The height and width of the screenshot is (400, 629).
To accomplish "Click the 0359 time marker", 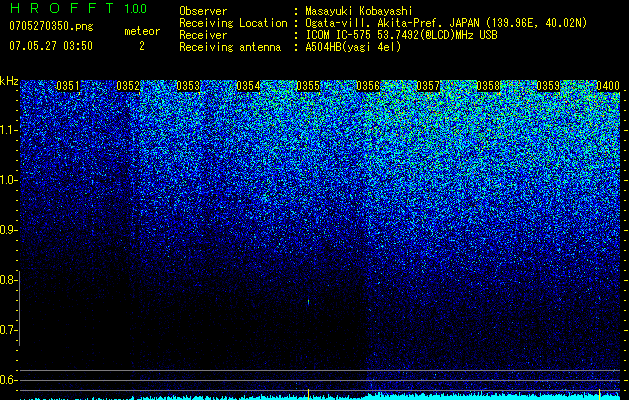I will tap(548, 86).
